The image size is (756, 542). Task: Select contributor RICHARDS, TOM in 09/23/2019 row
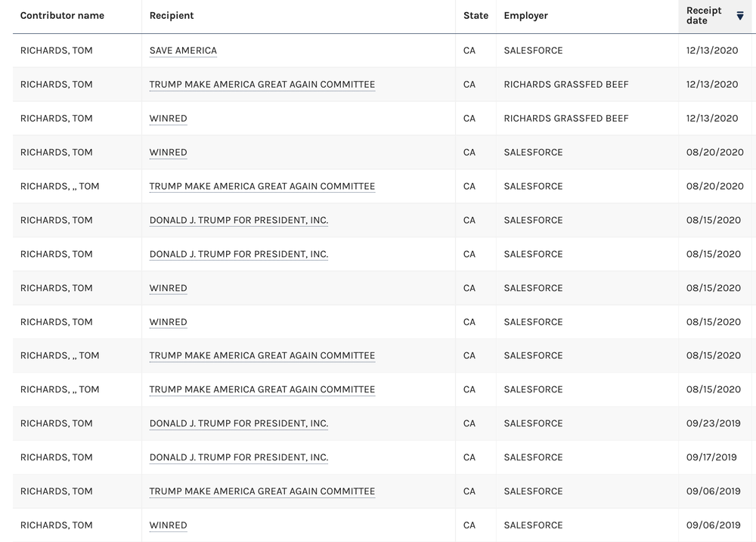pyautogui.click(x=57, y=423)
